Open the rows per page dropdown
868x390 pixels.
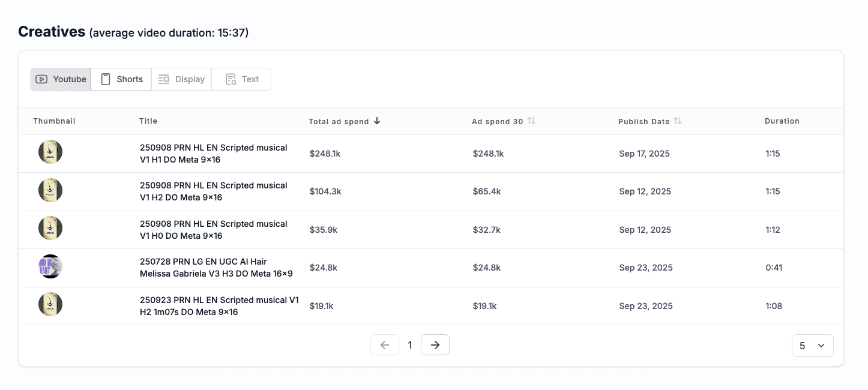812,346
